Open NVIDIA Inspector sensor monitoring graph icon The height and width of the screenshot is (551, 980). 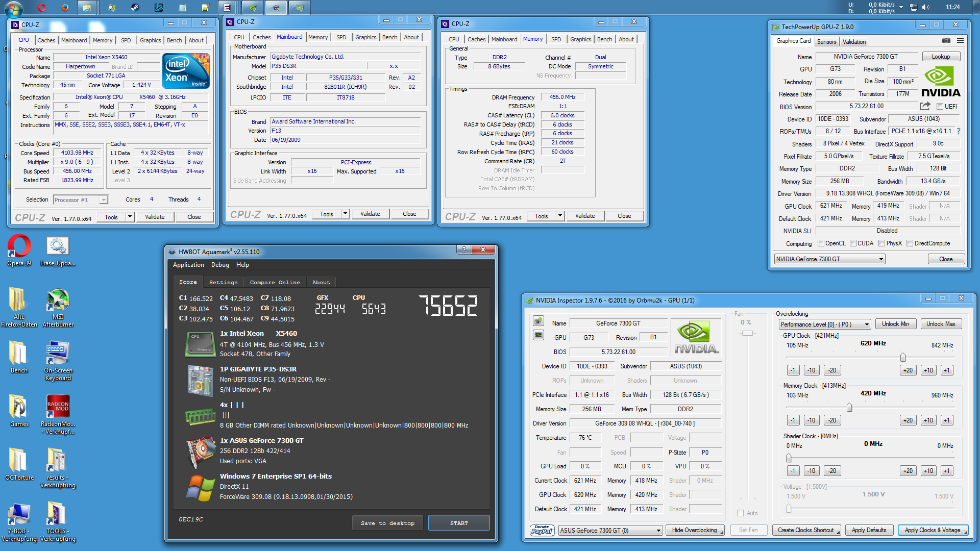pyautogui.click(x=538, y=335)
